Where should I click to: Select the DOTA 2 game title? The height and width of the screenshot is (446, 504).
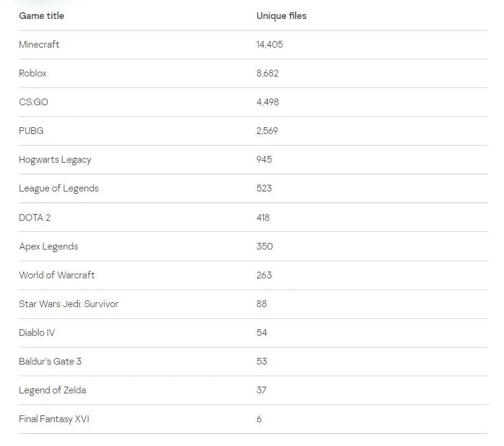(34, 218)
